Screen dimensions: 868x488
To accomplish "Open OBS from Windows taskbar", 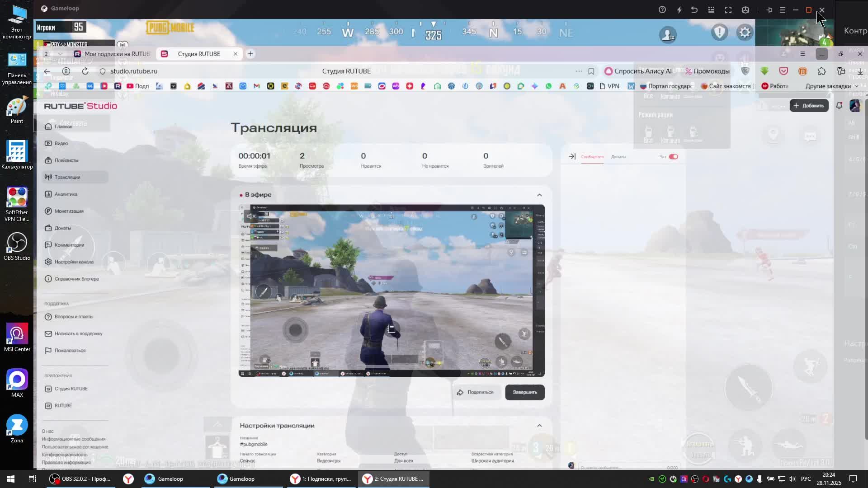I will 81,479.
